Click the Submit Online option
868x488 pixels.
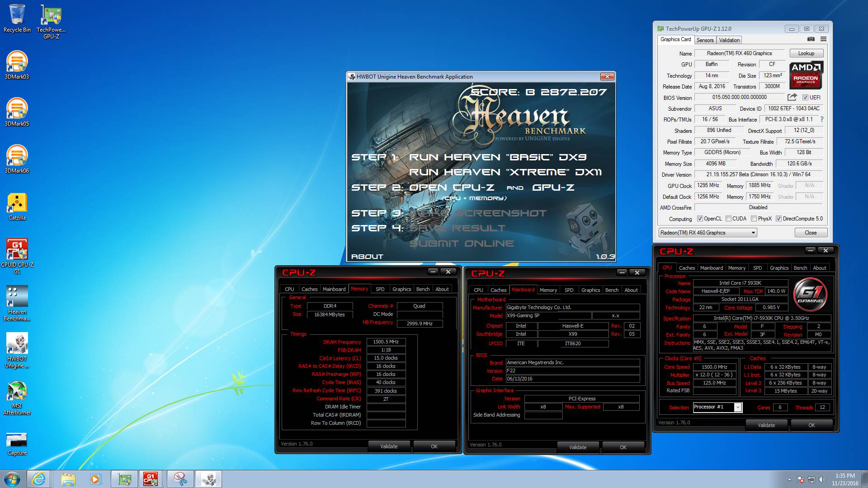(x=462, y=244)
